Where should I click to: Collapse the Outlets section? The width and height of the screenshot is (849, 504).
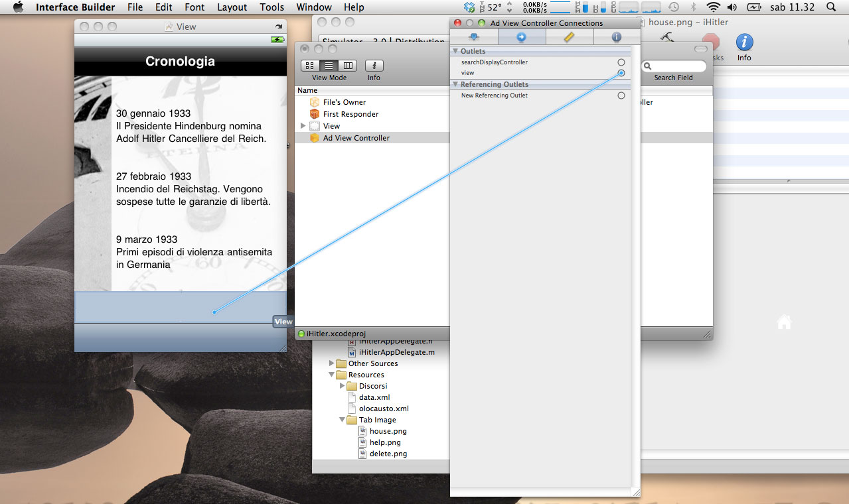click(x=456, y=51)
